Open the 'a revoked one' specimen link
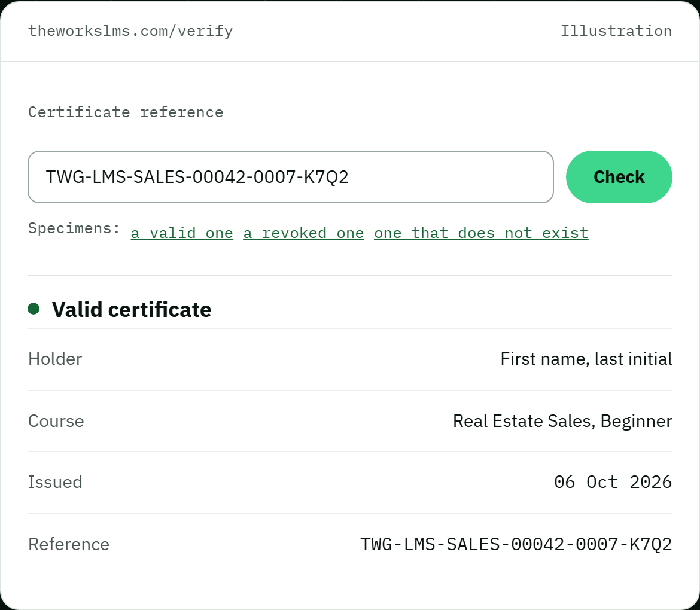700x610 pixels. pos(303,233)
